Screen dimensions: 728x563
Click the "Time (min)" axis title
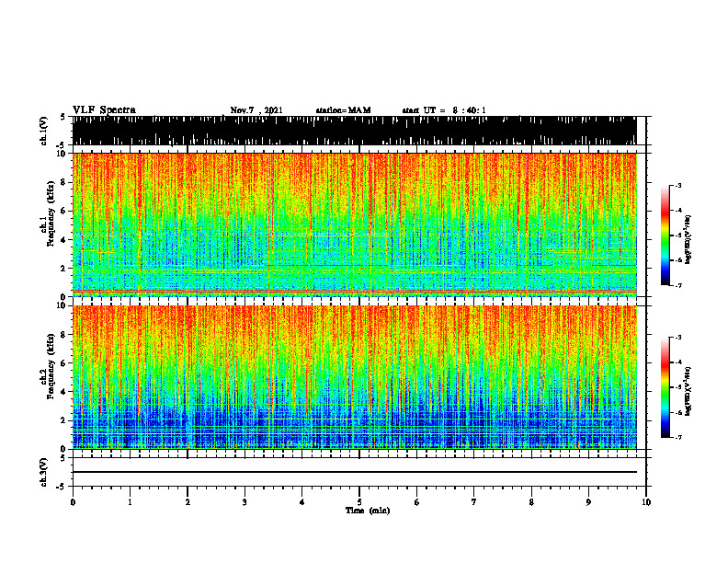(368, 511)
